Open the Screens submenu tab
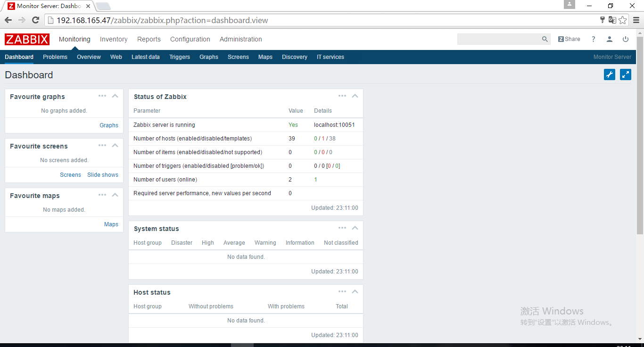Screen dimensions: 644x347 (x=238, y=57)
